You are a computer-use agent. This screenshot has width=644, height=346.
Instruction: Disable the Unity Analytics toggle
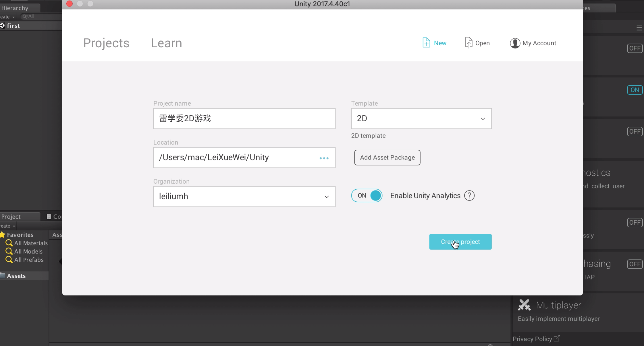pos(367,196)
